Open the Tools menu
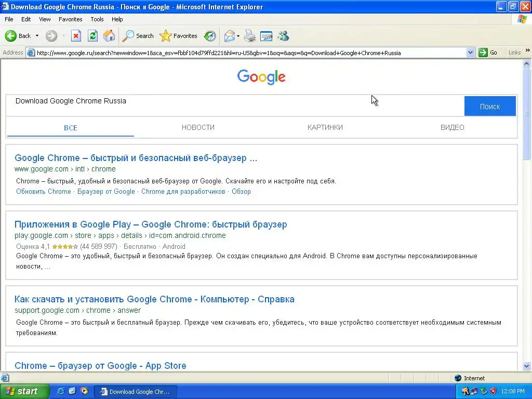 pyautogui.click(x=97, y=19)
